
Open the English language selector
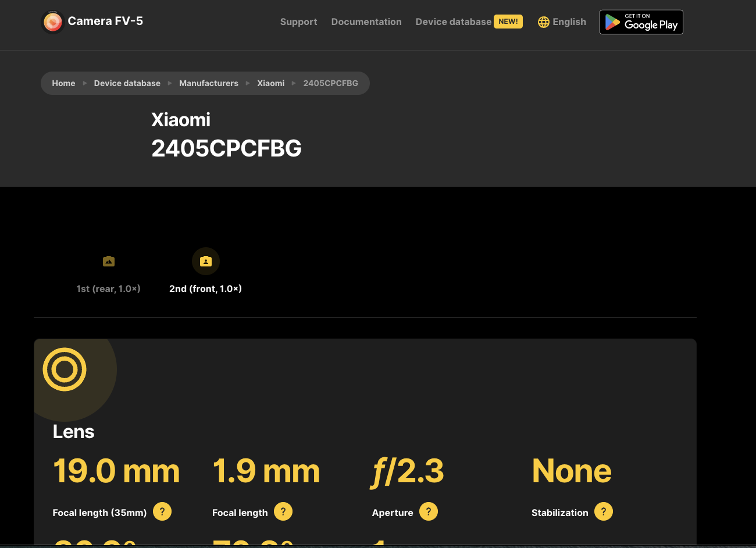pyautogui.click(x=569, y=22)
